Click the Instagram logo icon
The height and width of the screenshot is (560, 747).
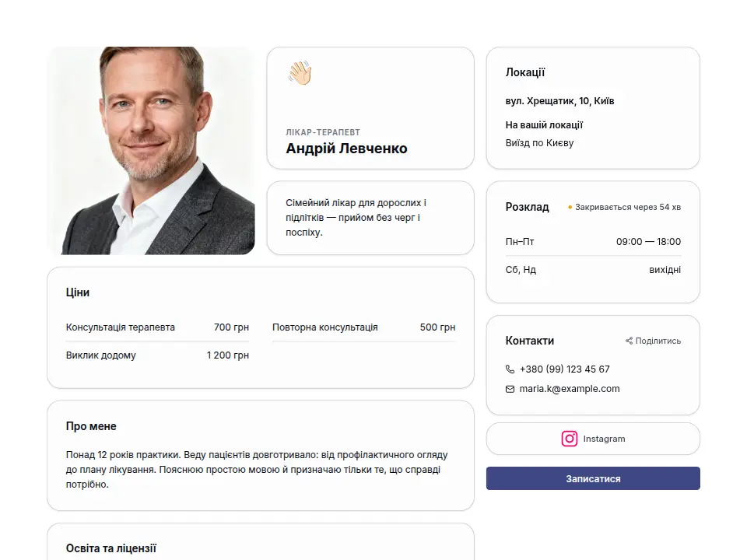pos(570,439)
